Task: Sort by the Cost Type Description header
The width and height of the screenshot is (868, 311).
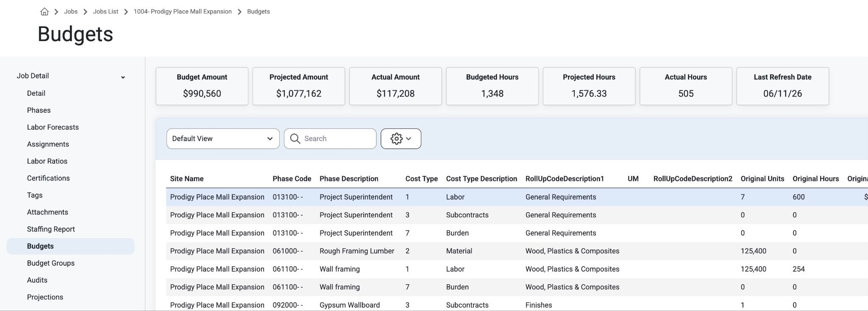Action: (x=481, y=179)
